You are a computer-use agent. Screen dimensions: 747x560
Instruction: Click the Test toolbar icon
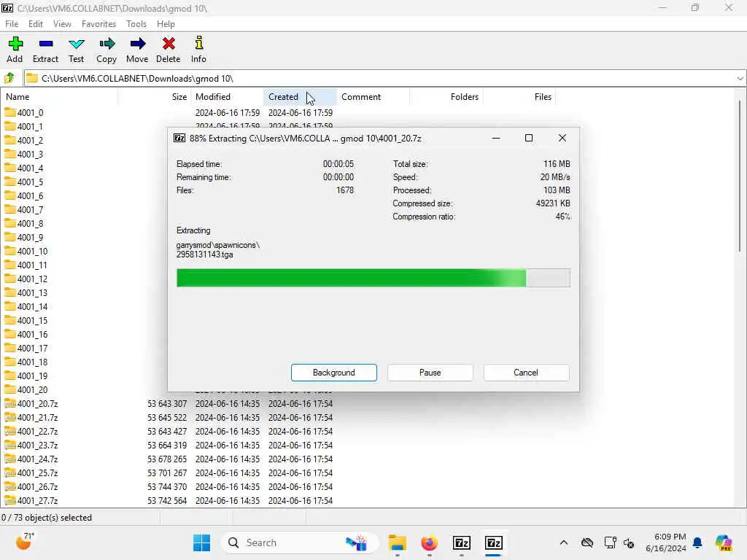click(x=76, y=44)
